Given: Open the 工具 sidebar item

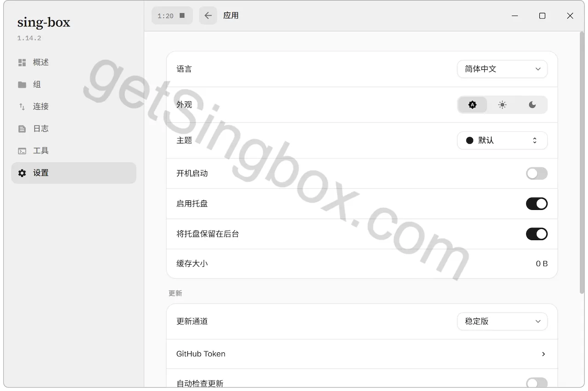Looking at the screenshot, I should click(x=73, y=151).
